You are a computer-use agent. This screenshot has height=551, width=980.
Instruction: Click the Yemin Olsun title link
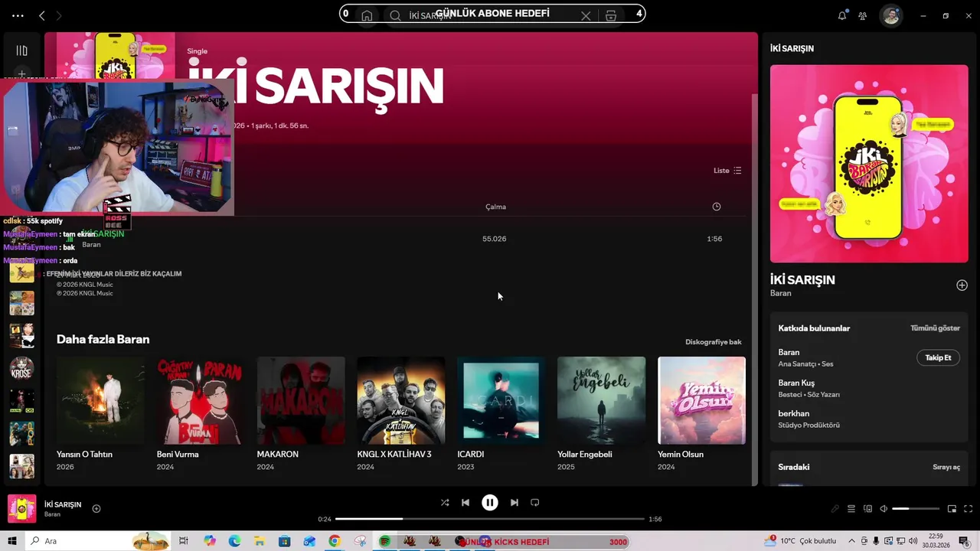[681, 455]
